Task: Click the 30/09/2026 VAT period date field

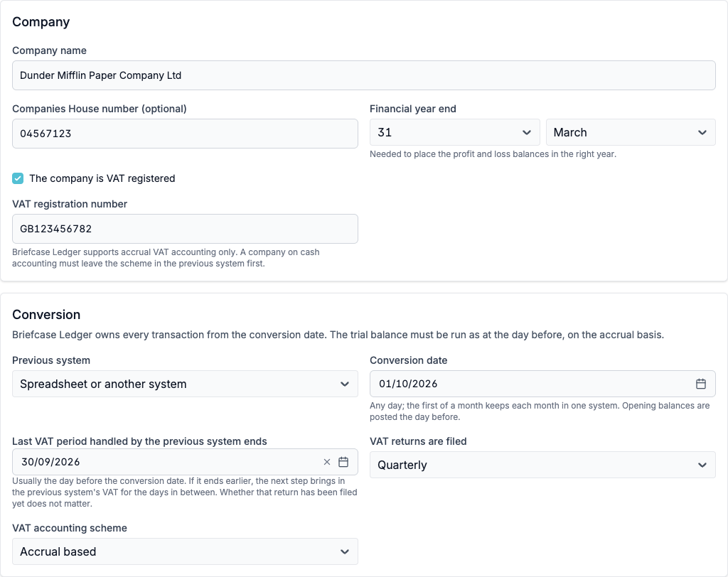Action: pyautogui.click(x=185, y=462)
